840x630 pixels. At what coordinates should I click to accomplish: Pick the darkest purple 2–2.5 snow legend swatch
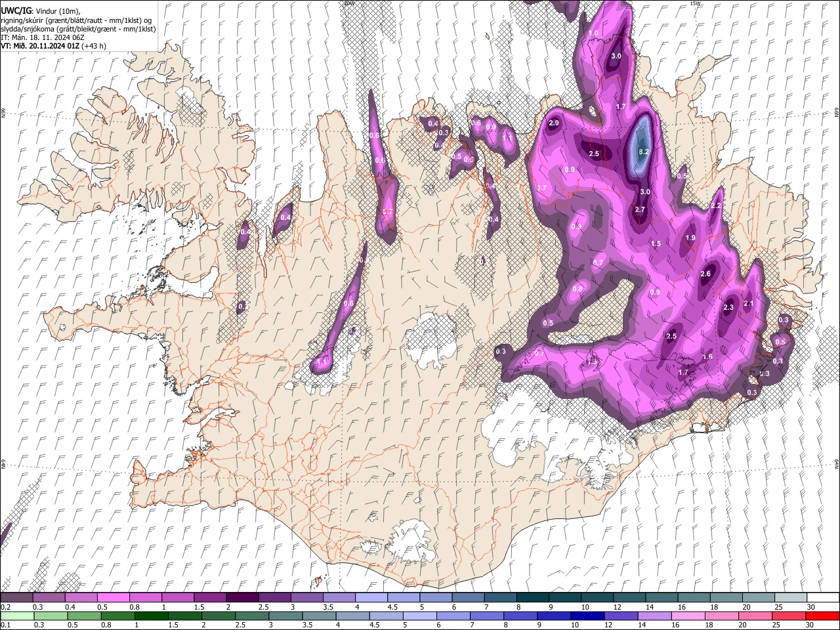tap(241, 598)
